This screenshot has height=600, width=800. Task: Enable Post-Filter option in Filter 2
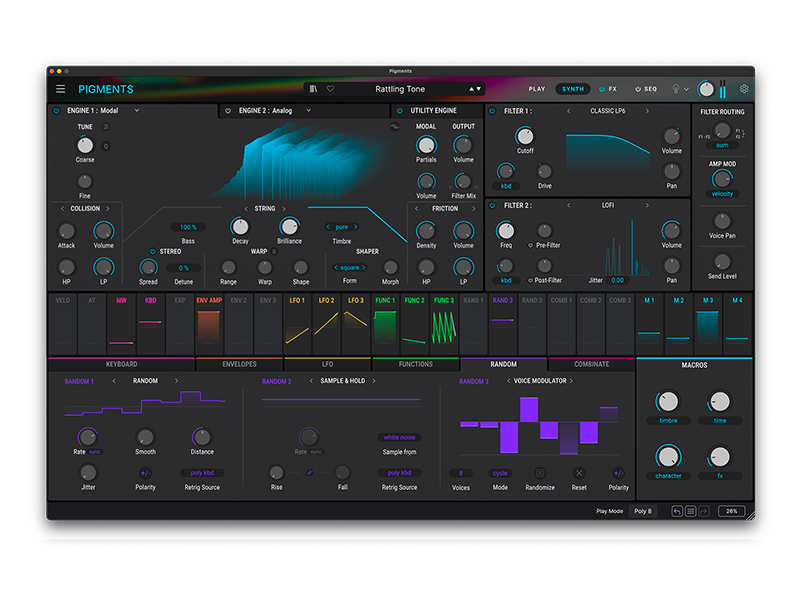pos(531,280)
